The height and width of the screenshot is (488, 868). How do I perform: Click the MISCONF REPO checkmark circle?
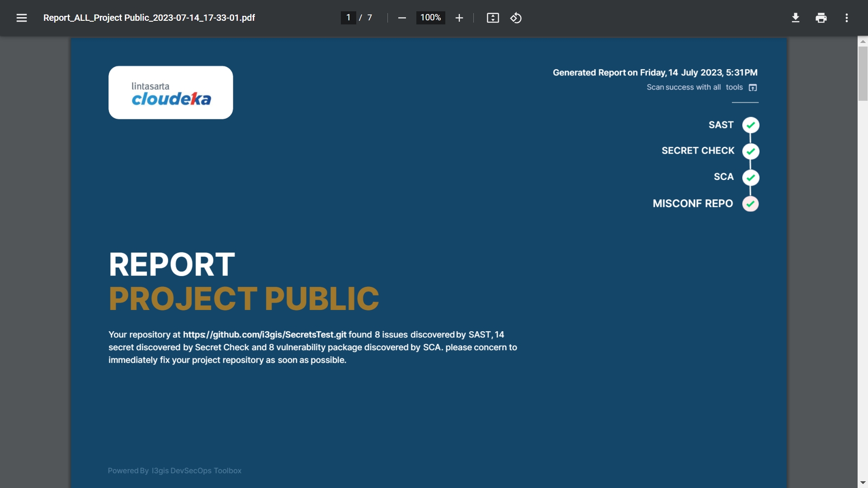[750, 204]
